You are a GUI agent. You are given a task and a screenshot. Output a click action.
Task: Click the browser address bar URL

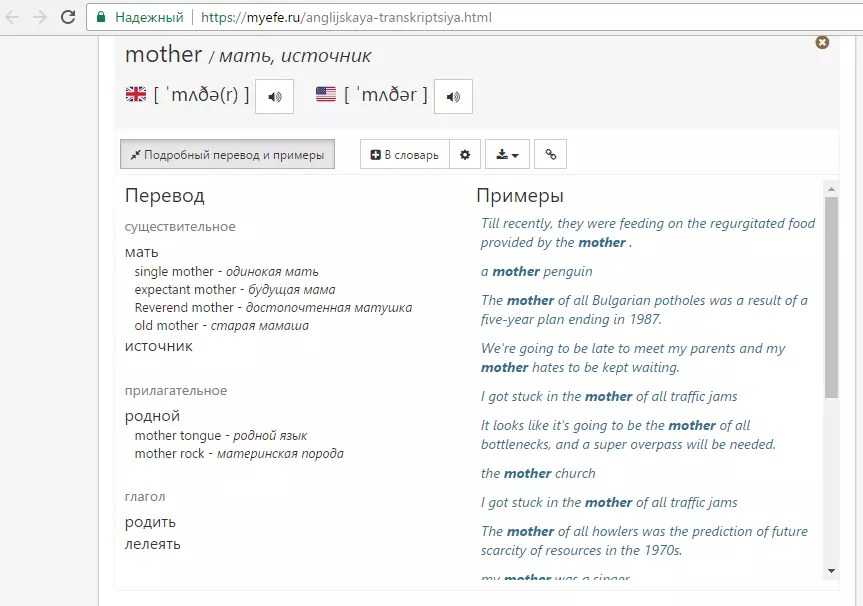(x=346, y=17)
